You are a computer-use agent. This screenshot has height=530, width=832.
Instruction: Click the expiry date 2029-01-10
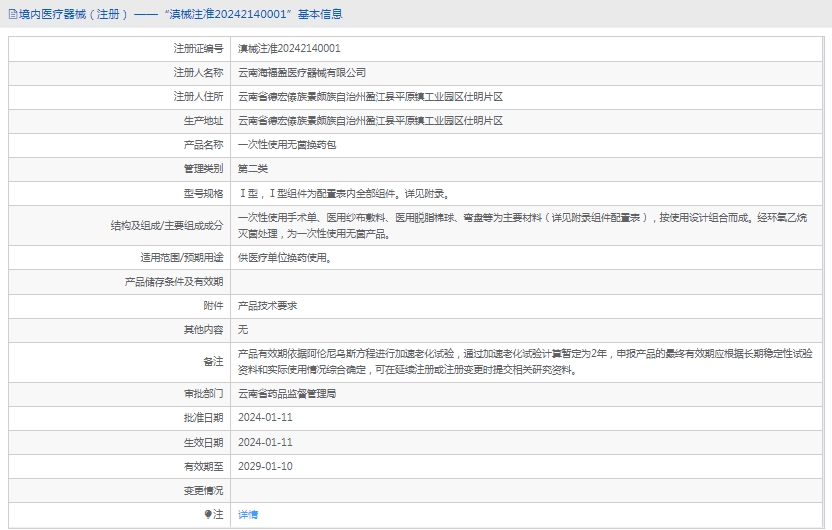point(265,466)
